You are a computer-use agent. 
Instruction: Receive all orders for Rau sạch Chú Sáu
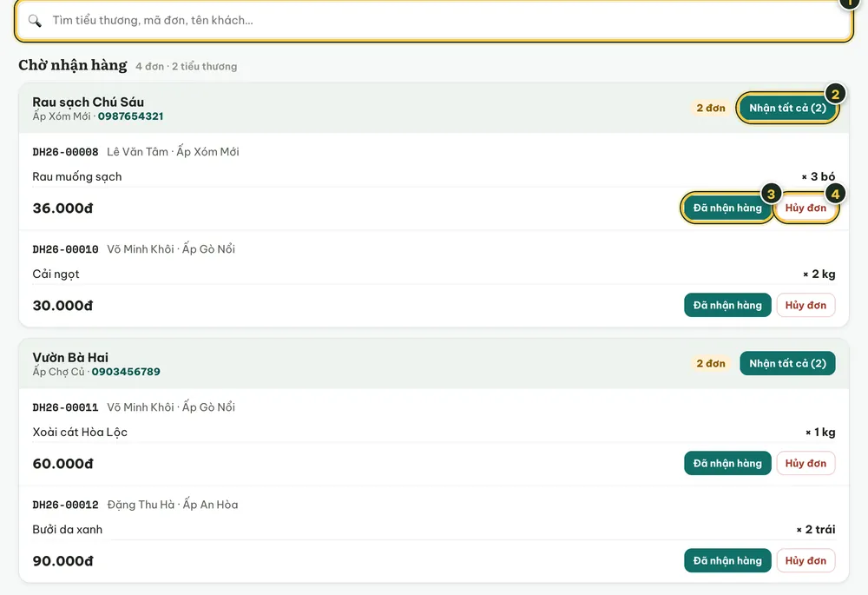click(787, 108)
